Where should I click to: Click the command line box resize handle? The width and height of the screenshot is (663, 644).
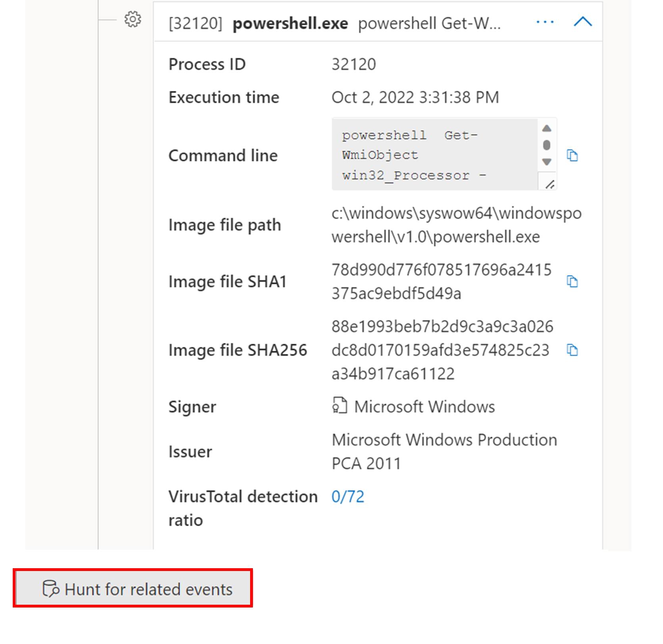(x=549, y=184)
